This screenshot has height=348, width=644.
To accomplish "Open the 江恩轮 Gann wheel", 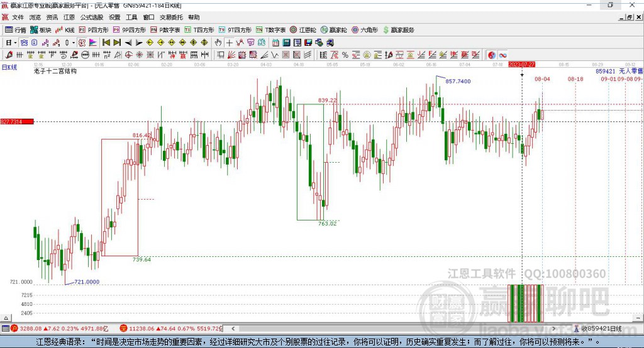I will point(303,30).
